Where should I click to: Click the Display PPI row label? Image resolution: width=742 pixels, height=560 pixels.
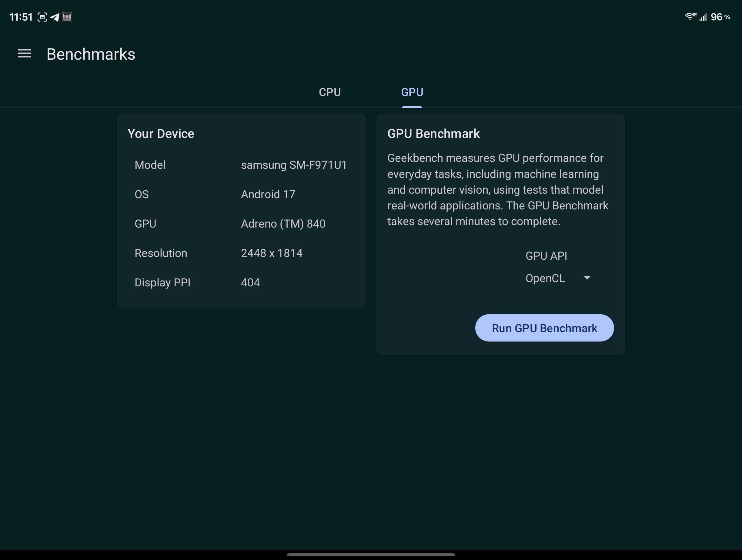162,283
